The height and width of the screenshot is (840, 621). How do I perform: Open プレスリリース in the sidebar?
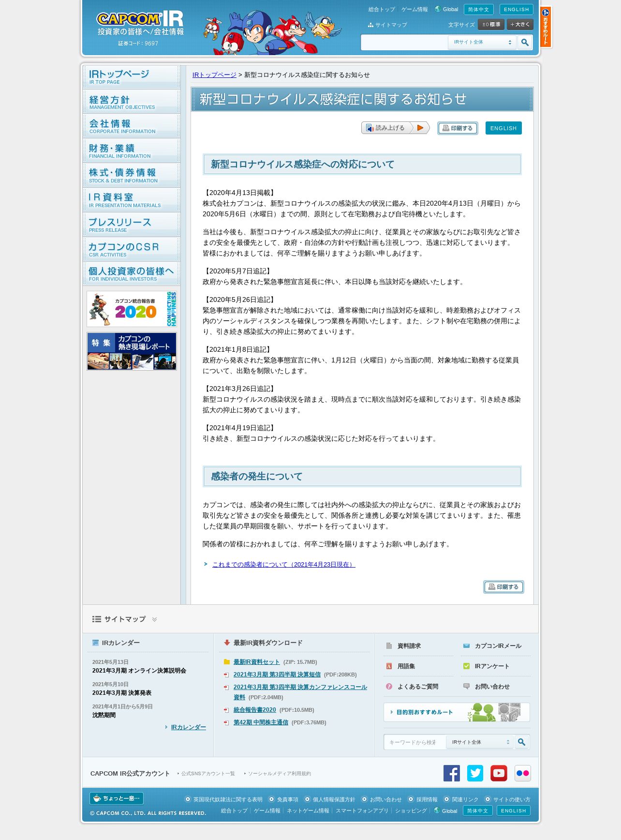tap(132, 225)
